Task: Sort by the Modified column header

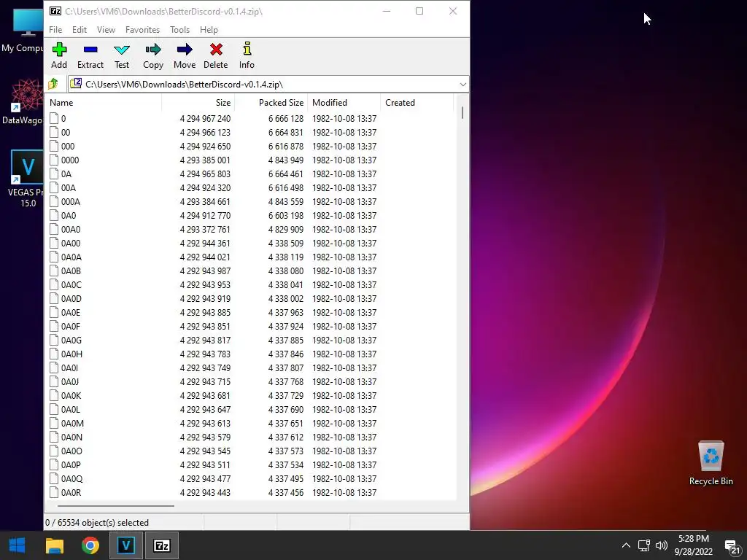Action: 344,102
